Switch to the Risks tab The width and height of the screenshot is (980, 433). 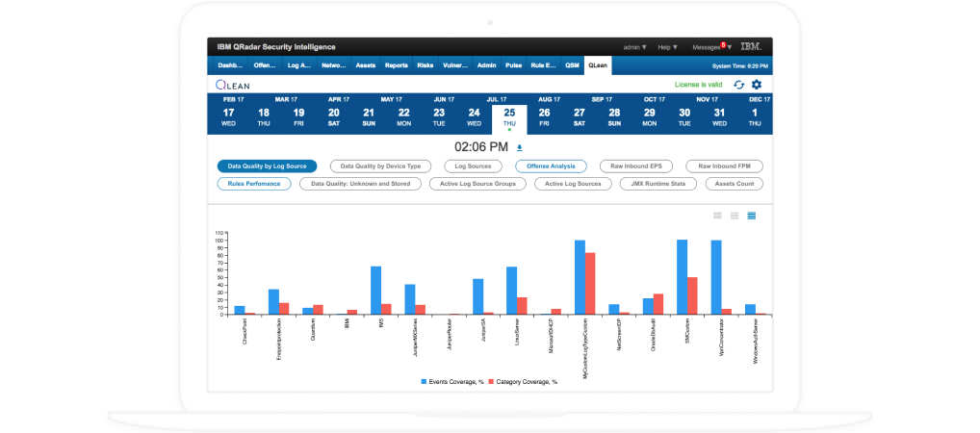[425, 65]
